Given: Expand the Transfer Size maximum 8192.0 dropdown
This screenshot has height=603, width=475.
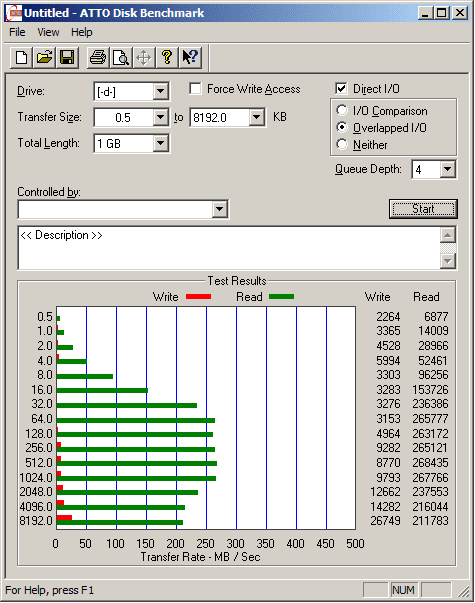Looking at the screenshot, I should [257, 117].
